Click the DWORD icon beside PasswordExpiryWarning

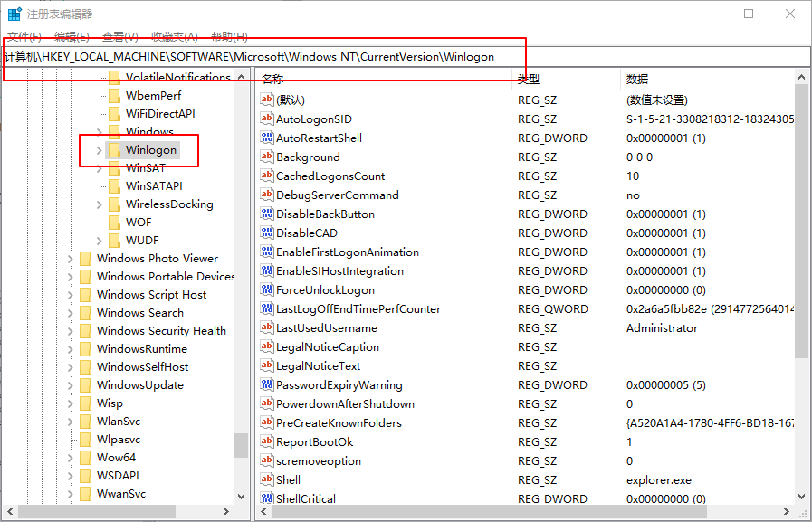(266, 384)
